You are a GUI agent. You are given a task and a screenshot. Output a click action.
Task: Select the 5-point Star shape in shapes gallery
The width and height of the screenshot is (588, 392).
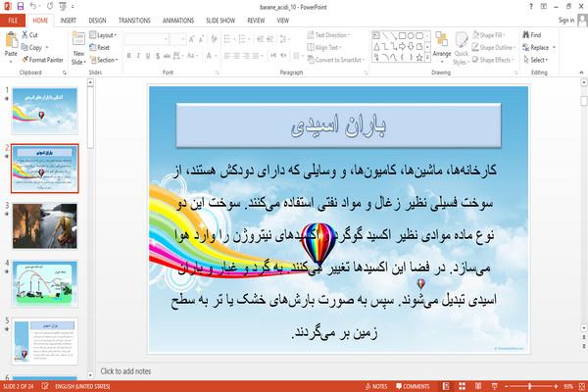click(419, 58)
